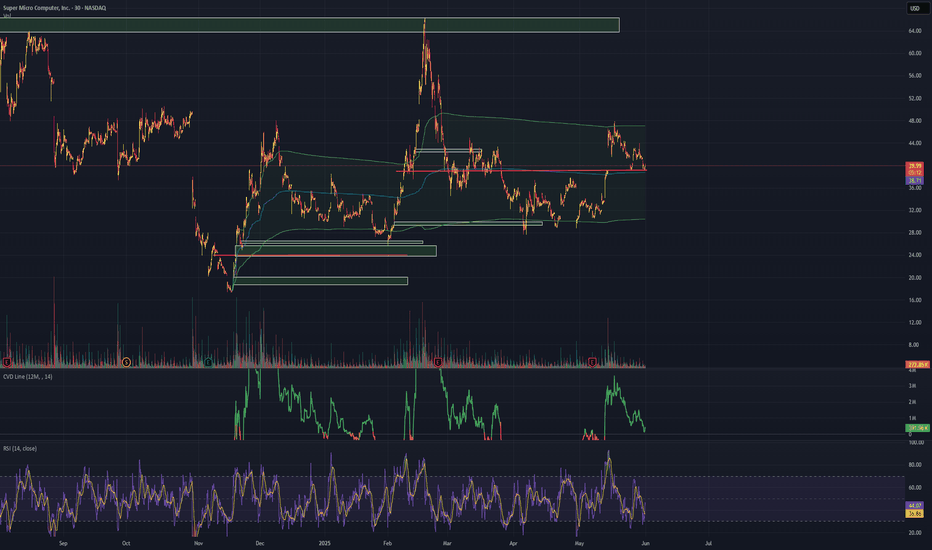Select the CVD Line indicator legend
This screenshot has height=550, width=932.
(27, 376)
